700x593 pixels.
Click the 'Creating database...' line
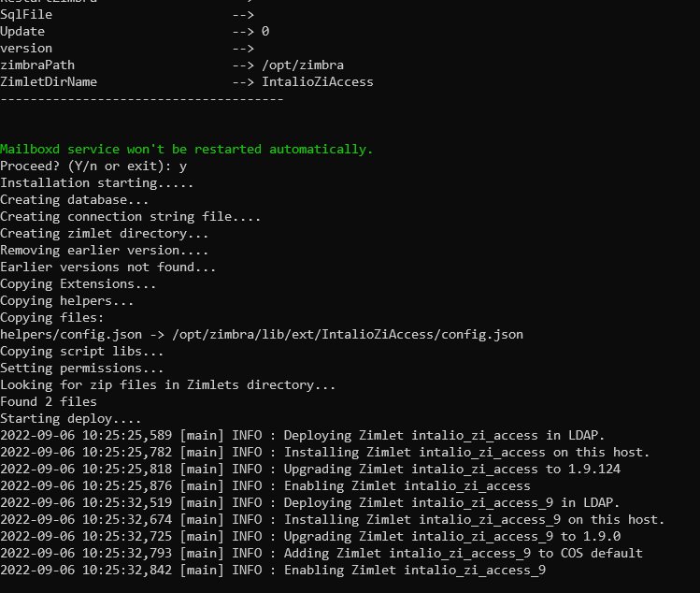click(74, 200)
